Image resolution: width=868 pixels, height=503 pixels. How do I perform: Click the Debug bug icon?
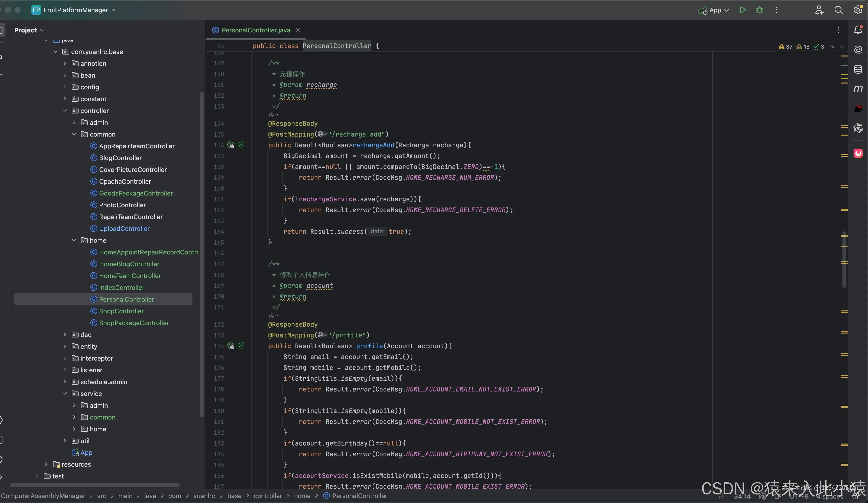click(x=759, y=10)
